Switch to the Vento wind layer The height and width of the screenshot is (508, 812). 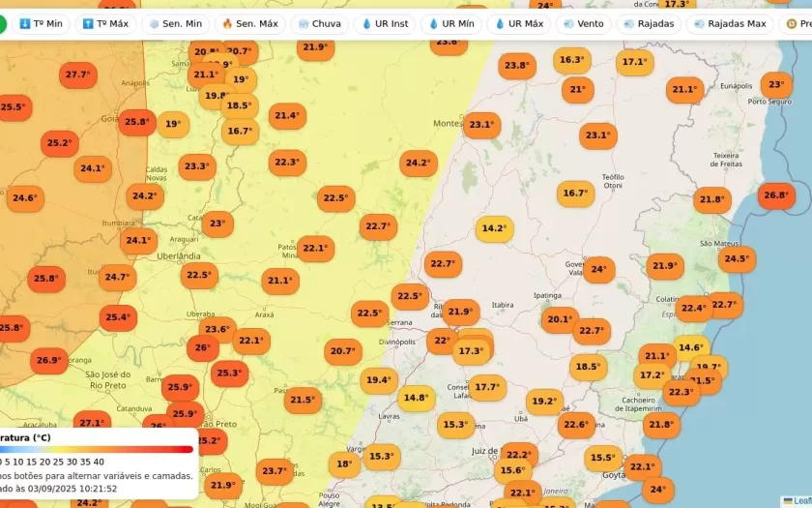(x=583, y=23)
